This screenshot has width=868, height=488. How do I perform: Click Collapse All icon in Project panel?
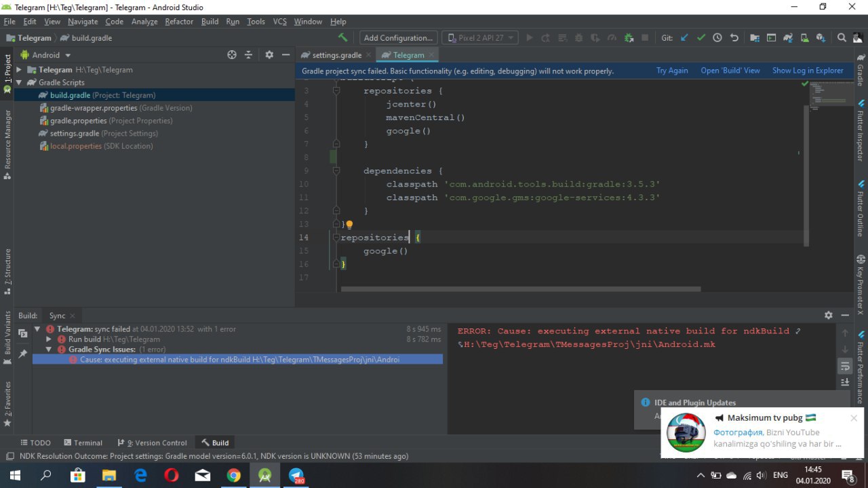click(248, 55)
